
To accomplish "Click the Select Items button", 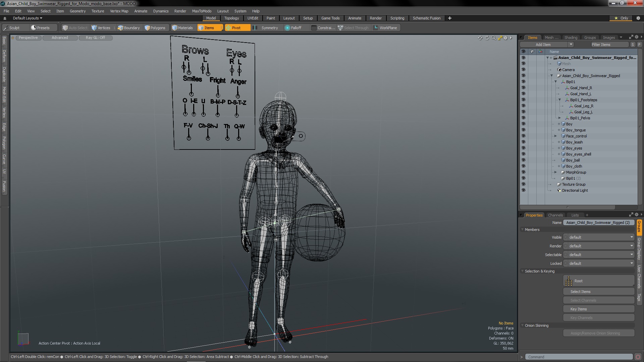I will pyautogui.click(x=599, y=292).
